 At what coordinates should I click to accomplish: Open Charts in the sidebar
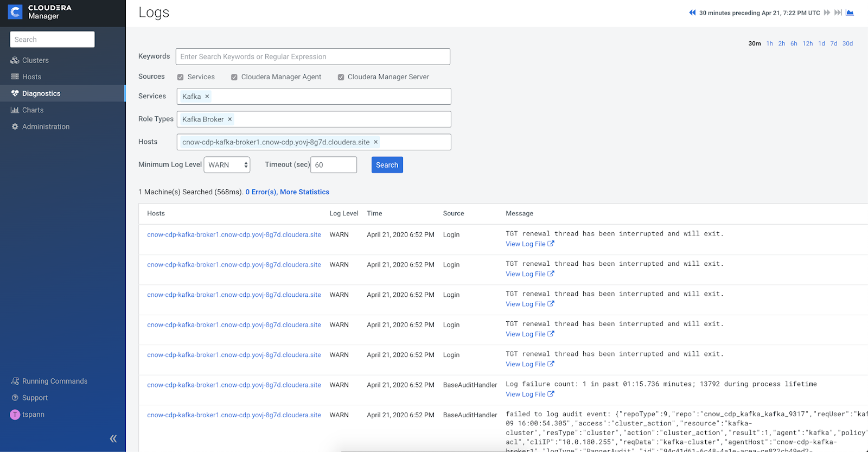pos(33,110)
